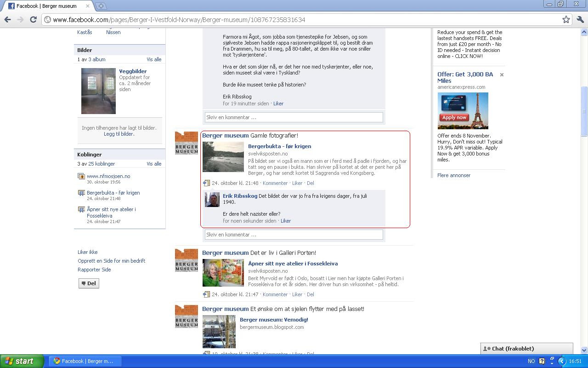Open the Chrome wrench settings menu
The height and width of the screenshot is (368, 588).
[x=580, y=19]
